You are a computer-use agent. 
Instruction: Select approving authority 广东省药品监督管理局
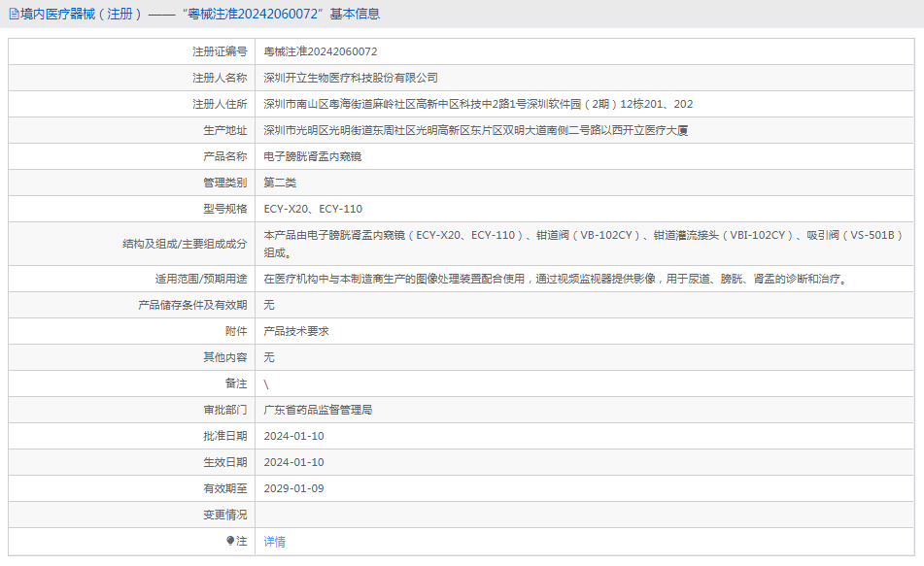pyautogui.click(x=319, y=410)
